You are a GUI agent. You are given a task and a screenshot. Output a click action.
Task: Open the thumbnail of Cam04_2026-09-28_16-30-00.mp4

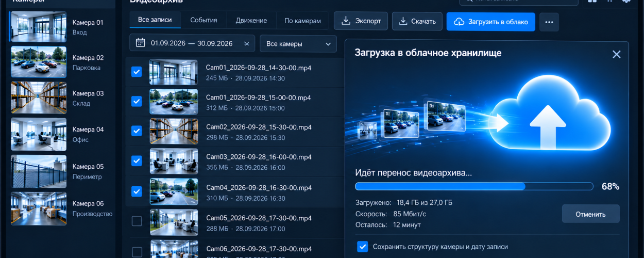pos(174,191)
